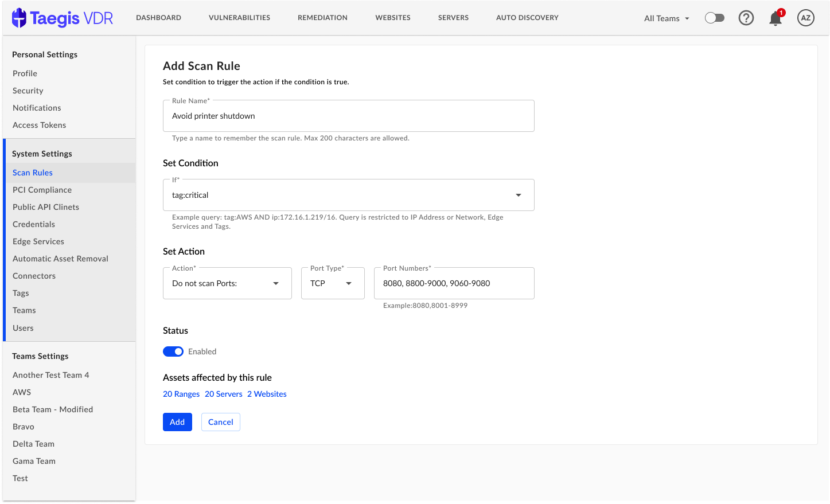Open Teams in System Settings
830x504 pixels.
point(24,310)
